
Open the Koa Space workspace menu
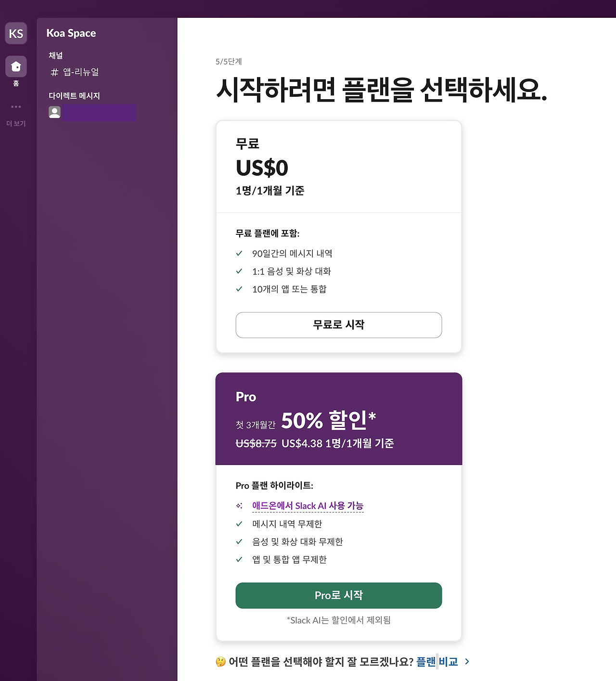point(71,33)
